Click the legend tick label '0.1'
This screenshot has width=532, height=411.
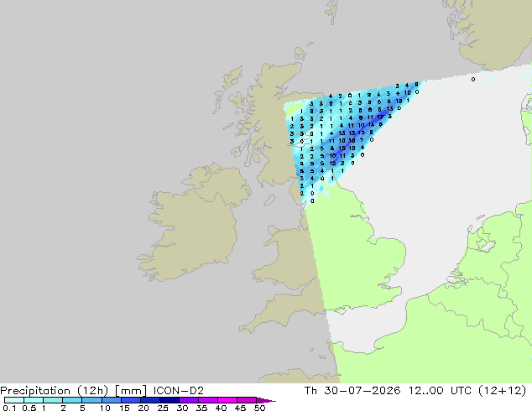coord(9,408)
